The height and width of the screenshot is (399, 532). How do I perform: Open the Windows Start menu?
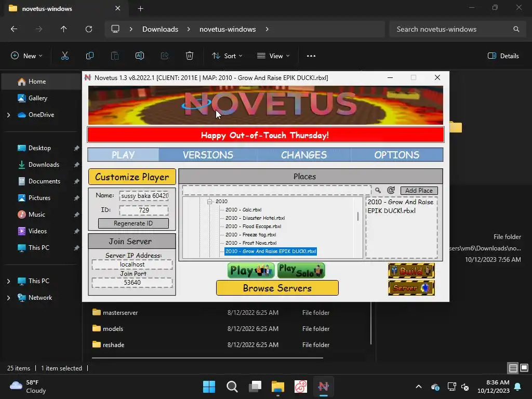coord(209,387)
